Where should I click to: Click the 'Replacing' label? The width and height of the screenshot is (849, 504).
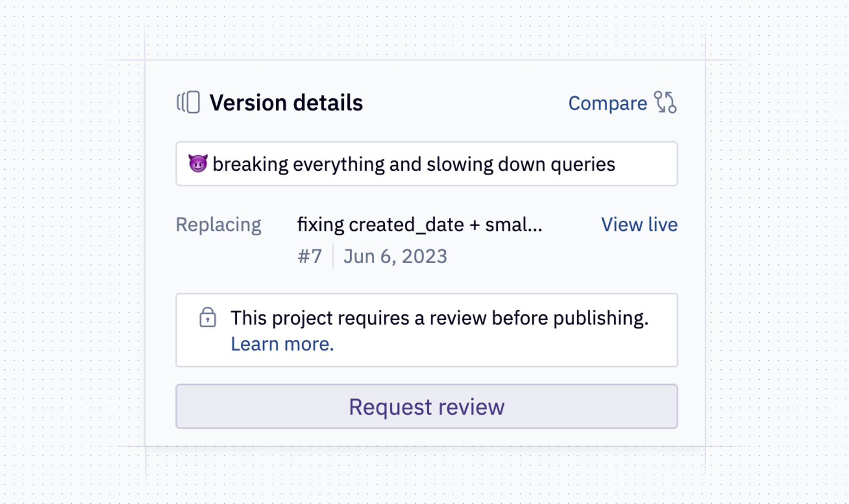219,225
